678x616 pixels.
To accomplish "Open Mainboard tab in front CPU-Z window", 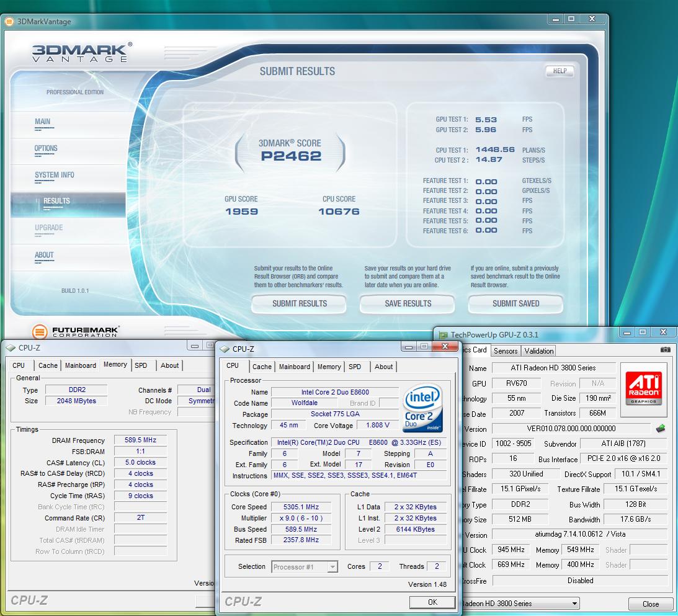I will tap(295, 367).
